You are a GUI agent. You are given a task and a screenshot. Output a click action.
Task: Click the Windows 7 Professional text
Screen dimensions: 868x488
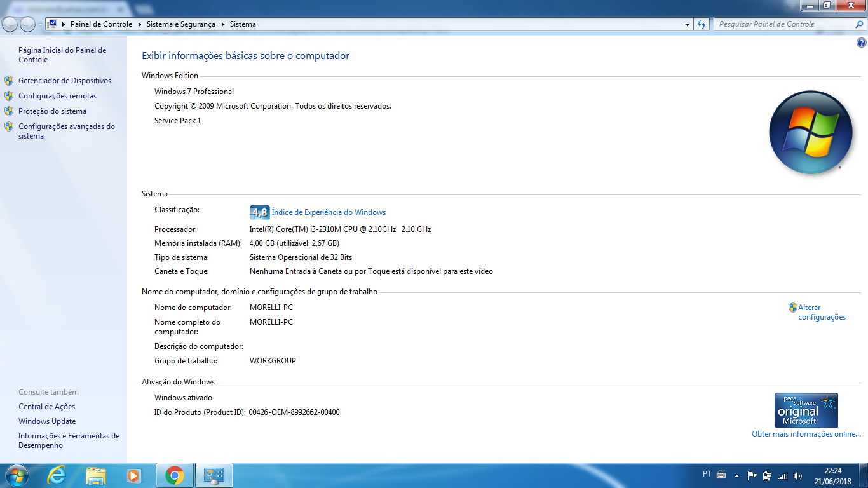coord(194,91)
